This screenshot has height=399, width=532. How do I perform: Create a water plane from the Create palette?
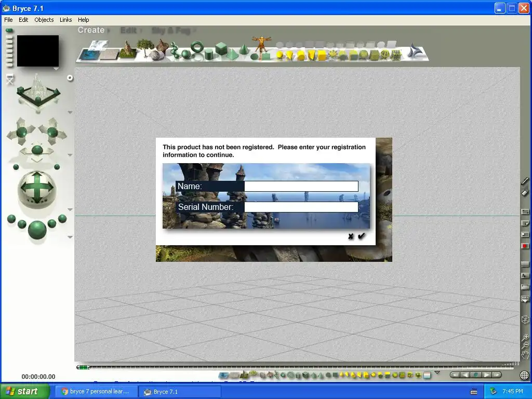pyautogui.click(x=89, y=54)
